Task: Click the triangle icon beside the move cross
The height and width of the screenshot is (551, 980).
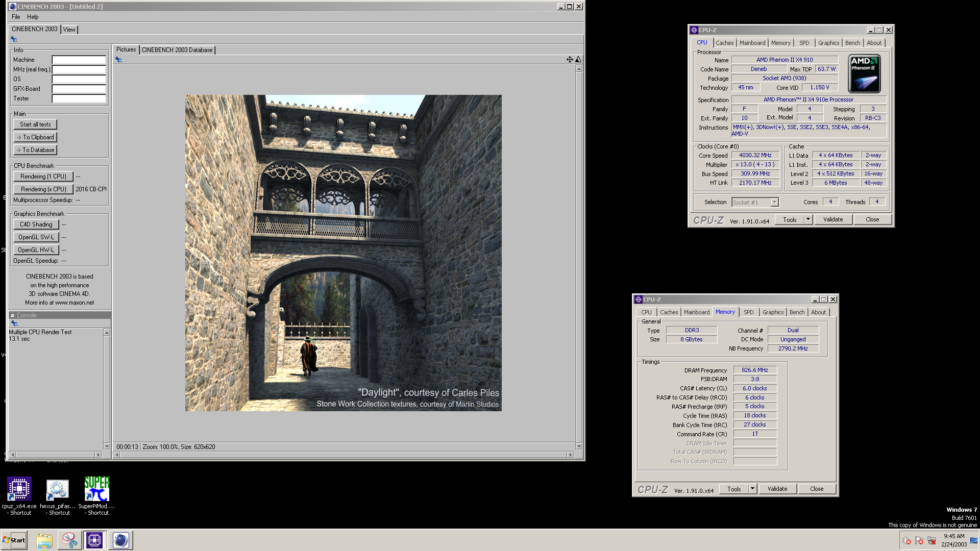Action: click(578, 60)
